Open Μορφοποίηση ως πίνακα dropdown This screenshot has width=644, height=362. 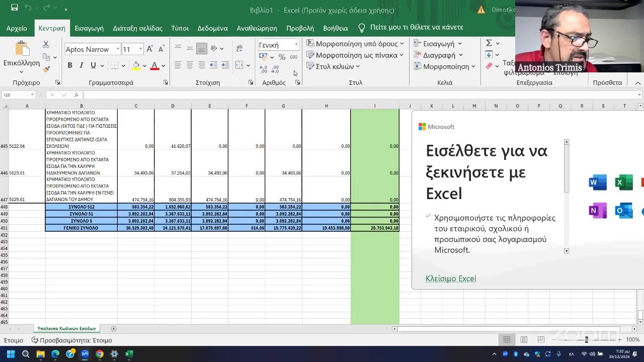pyautogui.click(x=355, y=55)
